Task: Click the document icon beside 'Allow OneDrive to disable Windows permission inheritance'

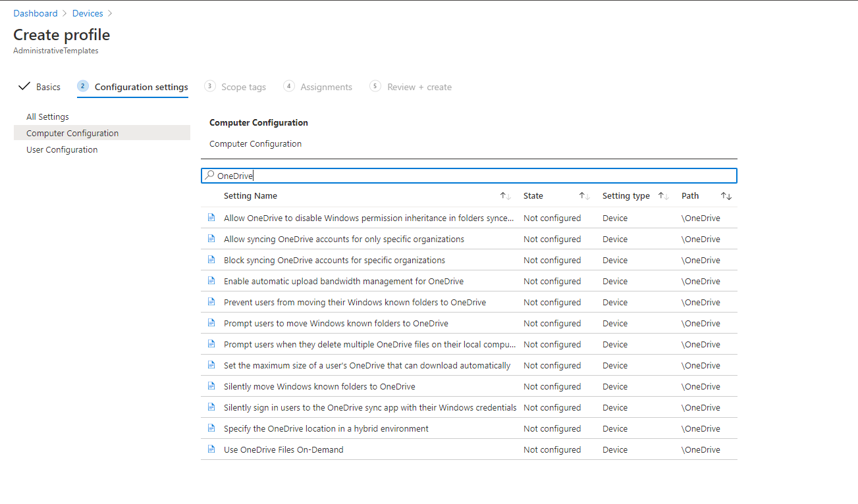Action: (x=211, y=217)
